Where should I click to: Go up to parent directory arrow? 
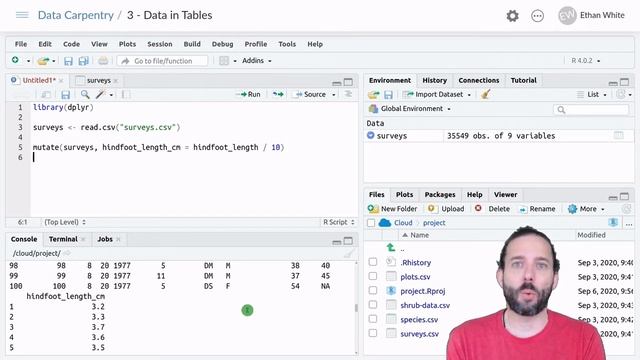click(x=391, y=247)
